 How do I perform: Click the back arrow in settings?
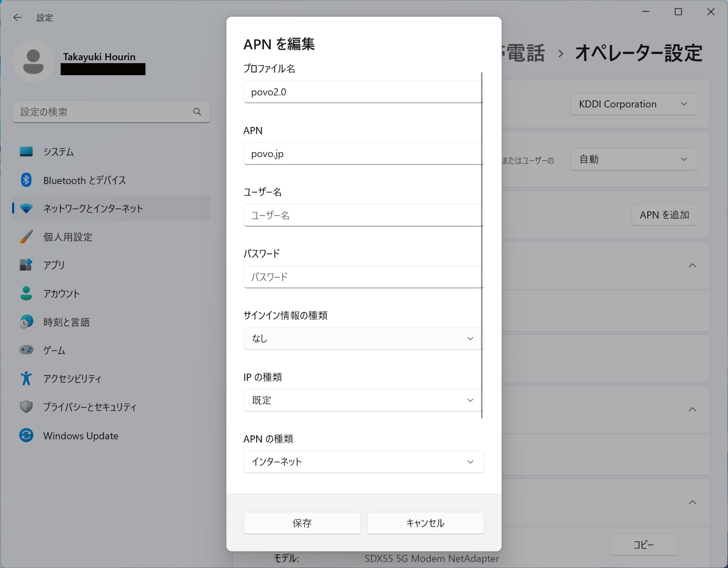(x=18, y=17)
